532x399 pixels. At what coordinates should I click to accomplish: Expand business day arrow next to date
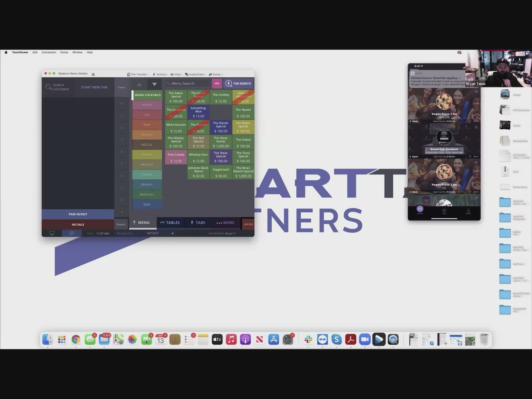[x=172, y=233]
